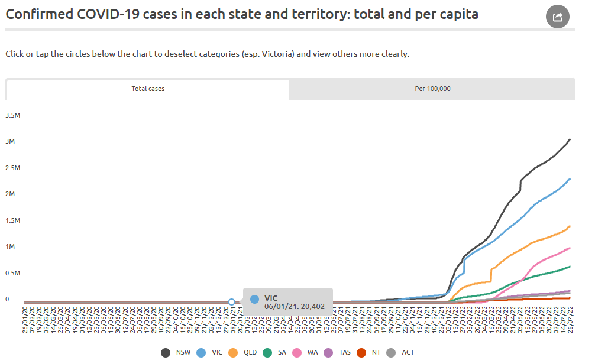The width and height of the screenshot is (595, 364).
Task: Toggle the VIC blue legend circle
Action: pos(201,353)
